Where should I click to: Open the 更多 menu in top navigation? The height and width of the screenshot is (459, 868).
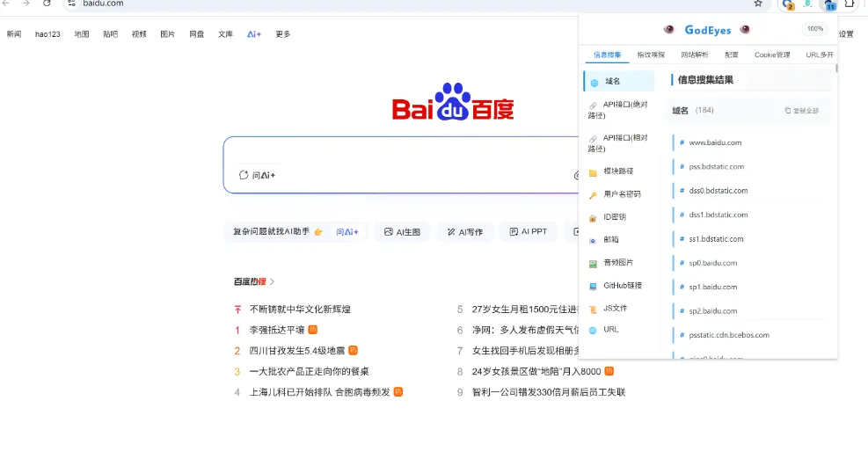click(283, 34)
